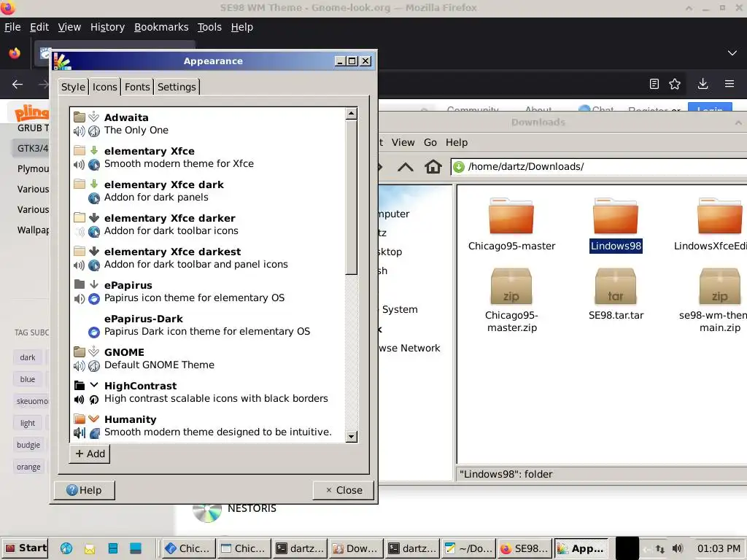747x560 pixels.
Task: Select the Chicago95-master.zip archive
Action: (511, 300)
